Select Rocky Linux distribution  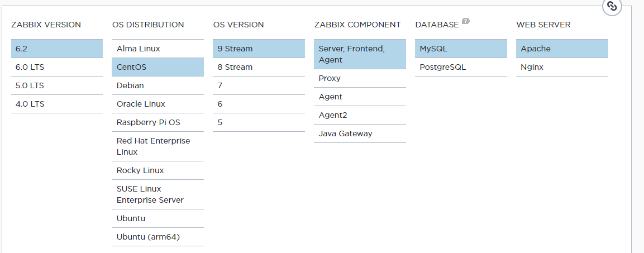click(158, 170)
